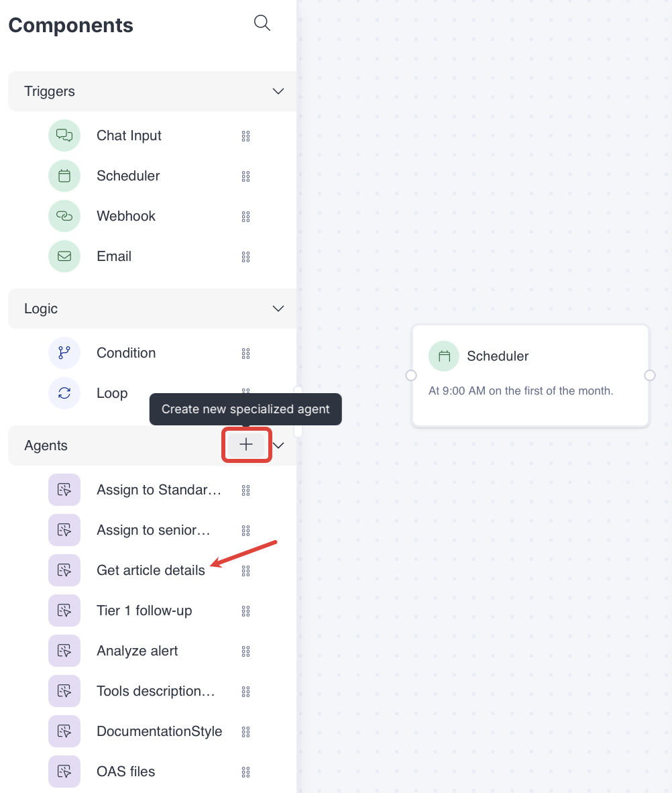Click the Loop refresh icon
Image resolution: width=672 pixels, height=793 pixels.
[x=64, y=393]
